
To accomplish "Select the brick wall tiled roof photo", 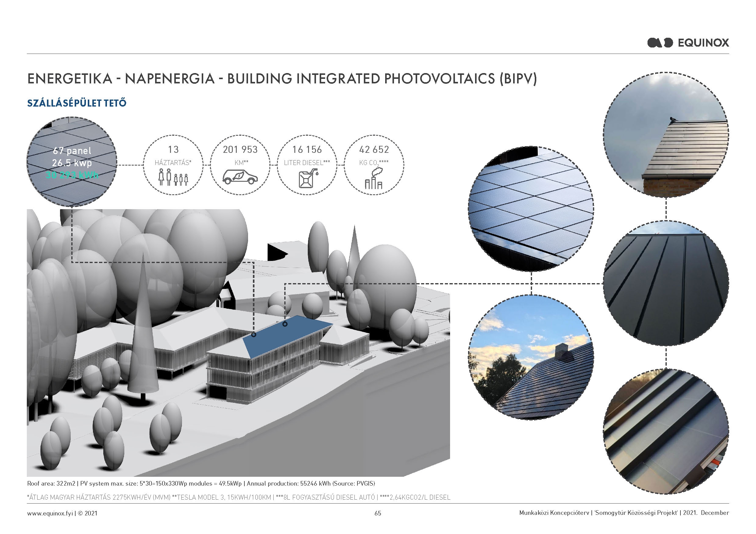I will pyautogui.click(x=666, y=135).
